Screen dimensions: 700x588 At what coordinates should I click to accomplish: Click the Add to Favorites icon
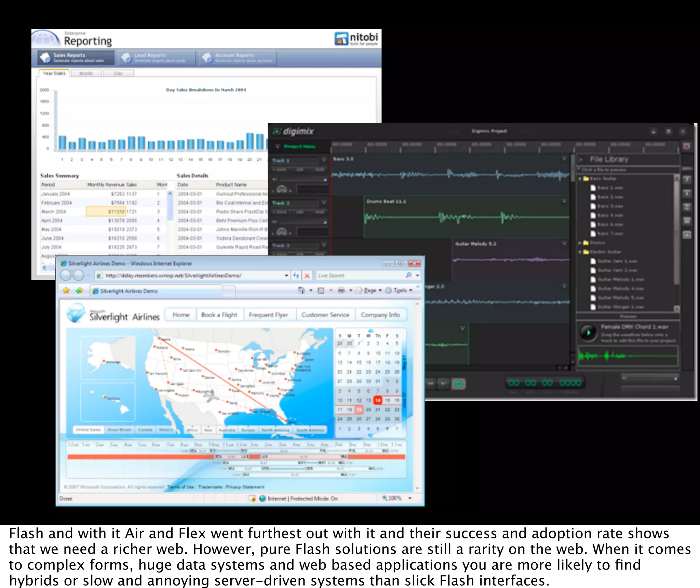[x=79, y=291]
